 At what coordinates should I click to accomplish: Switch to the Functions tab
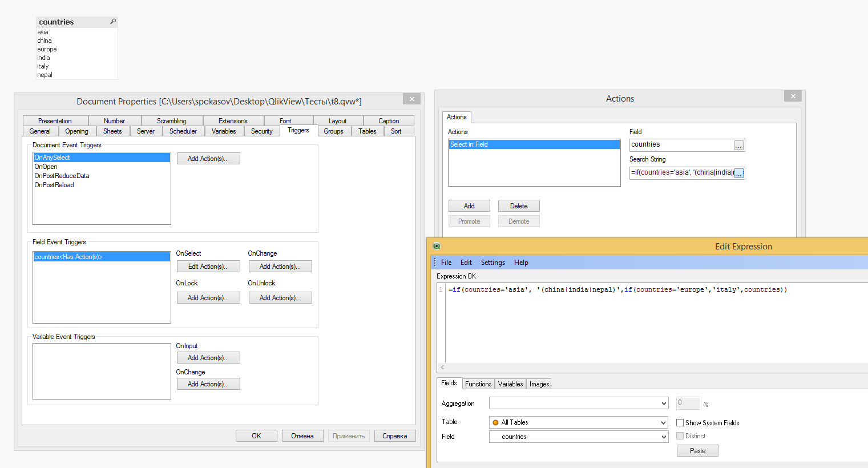click(x=478, y=384)
